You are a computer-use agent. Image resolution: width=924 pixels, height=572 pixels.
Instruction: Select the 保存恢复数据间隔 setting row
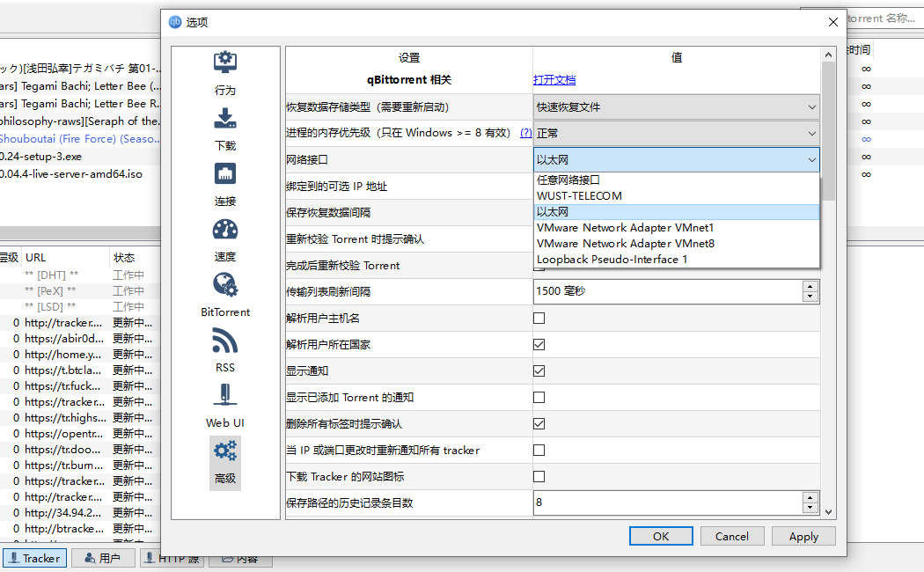409,213
